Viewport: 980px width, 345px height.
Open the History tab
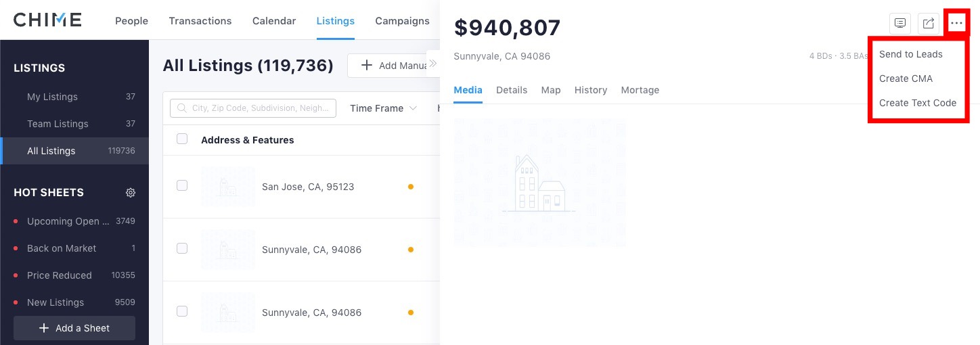(591, 90)
